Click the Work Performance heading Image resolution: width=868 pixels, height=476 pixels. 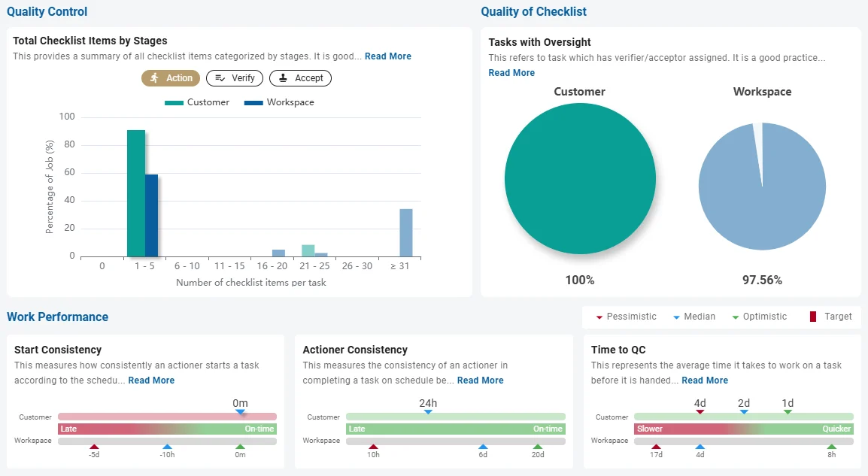[58, 317]
